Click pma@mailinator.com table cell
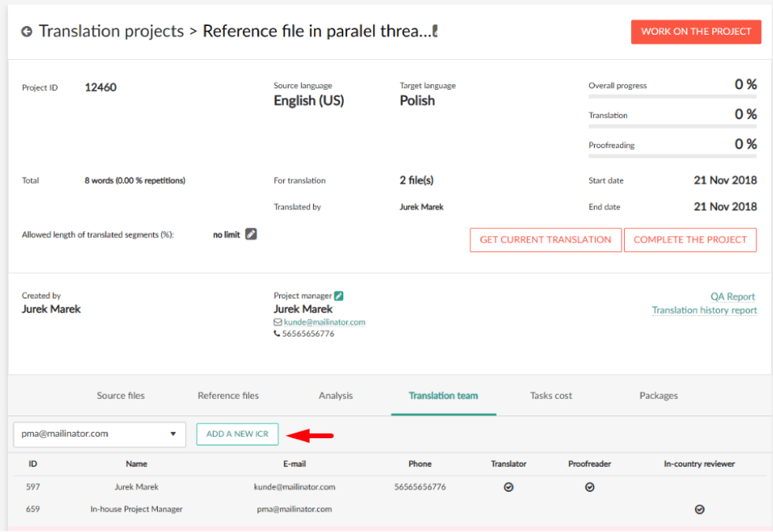The height and width of the screenshot is (532, 773). [294, 509]
